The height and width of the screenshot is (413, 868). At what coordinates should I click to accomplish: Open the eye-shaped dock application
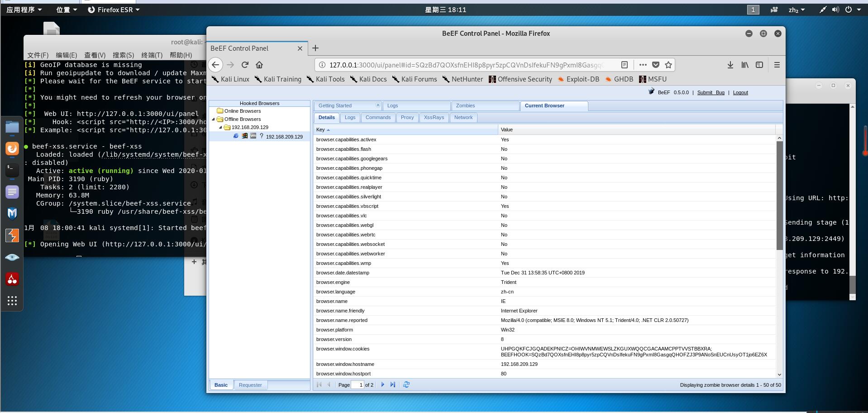(12, 257)
